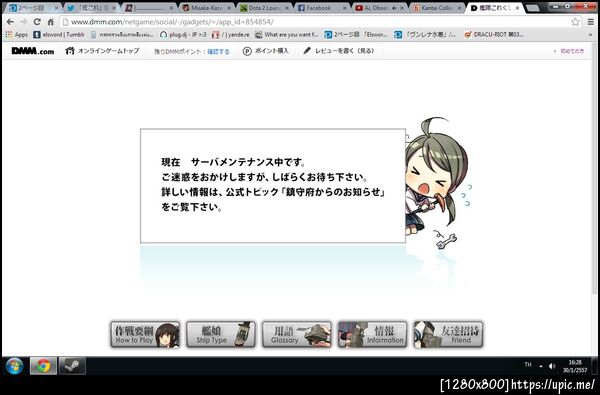600x395 pixels.
Task: Click the browser back arrow
Action: tap(10, 22)
